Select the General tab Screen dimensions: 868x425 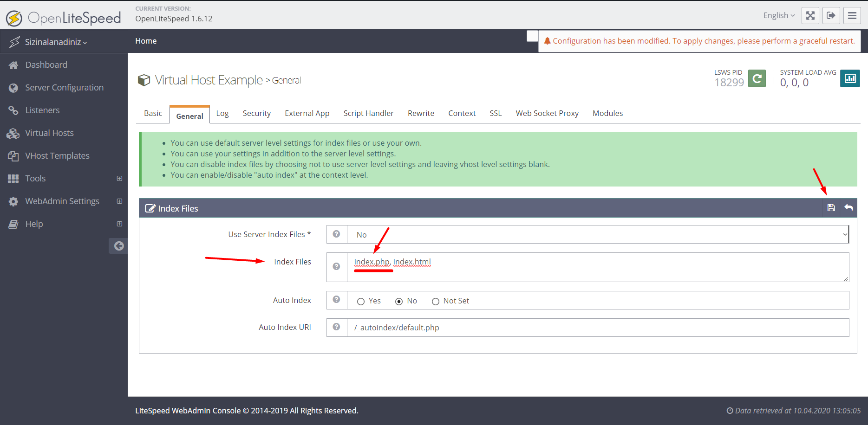pos(189,115)
